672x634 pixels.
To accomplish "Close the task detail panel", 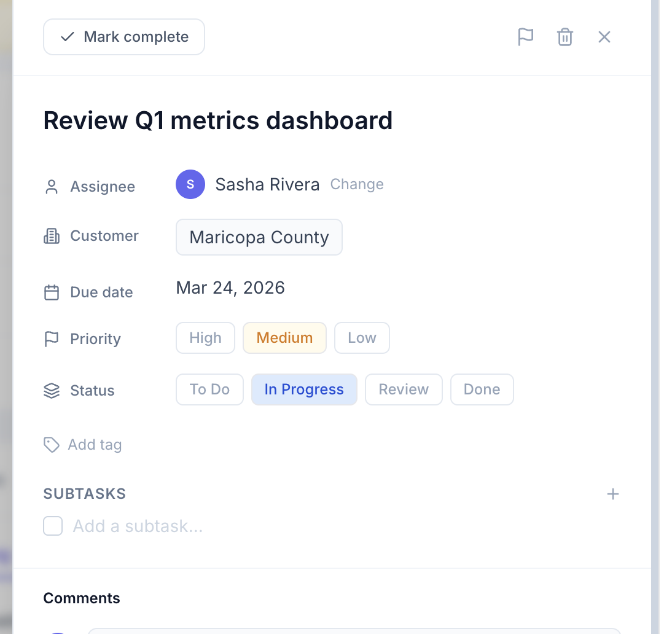I will click(x=604, y=37).
